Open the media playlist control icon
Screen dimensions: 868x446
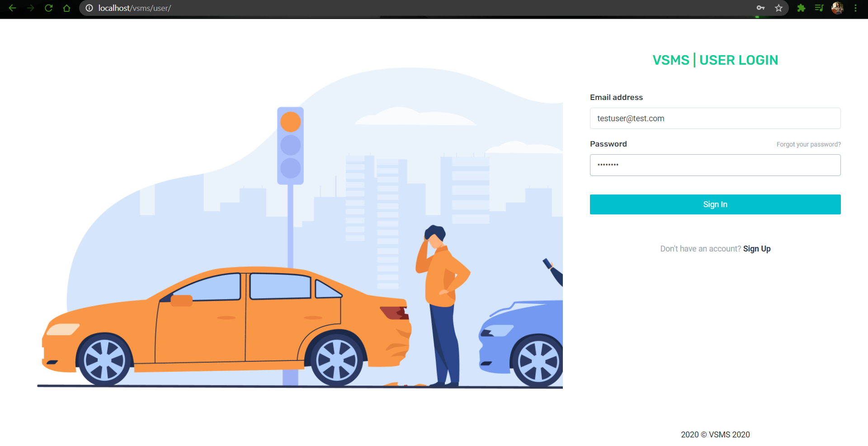[819, 8]
